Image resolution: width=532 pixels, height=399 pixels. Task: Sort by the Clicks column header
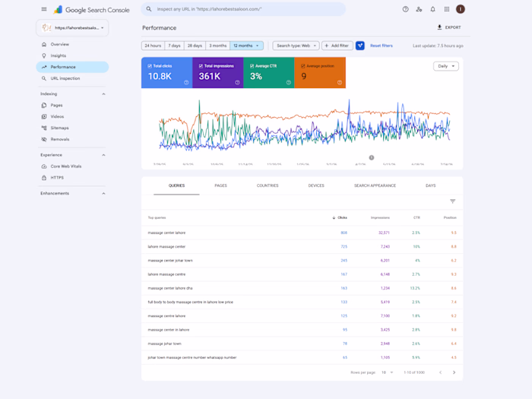pos(340,218)
